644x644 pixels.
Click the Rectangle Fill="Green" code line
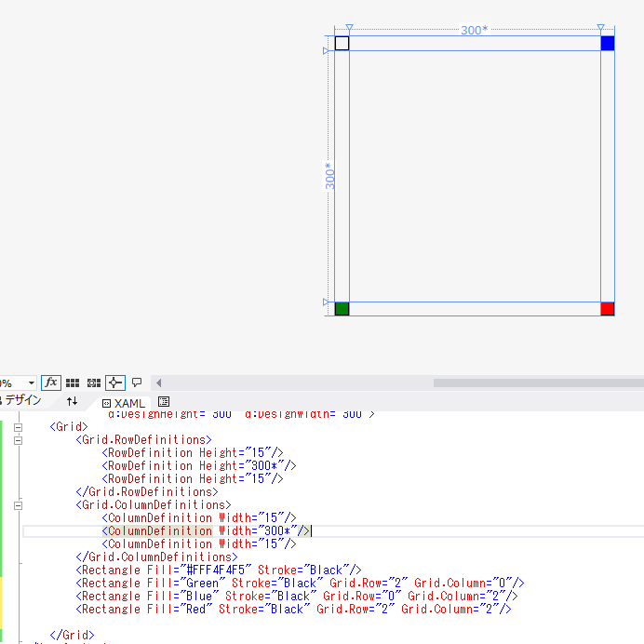pos(301,584)
